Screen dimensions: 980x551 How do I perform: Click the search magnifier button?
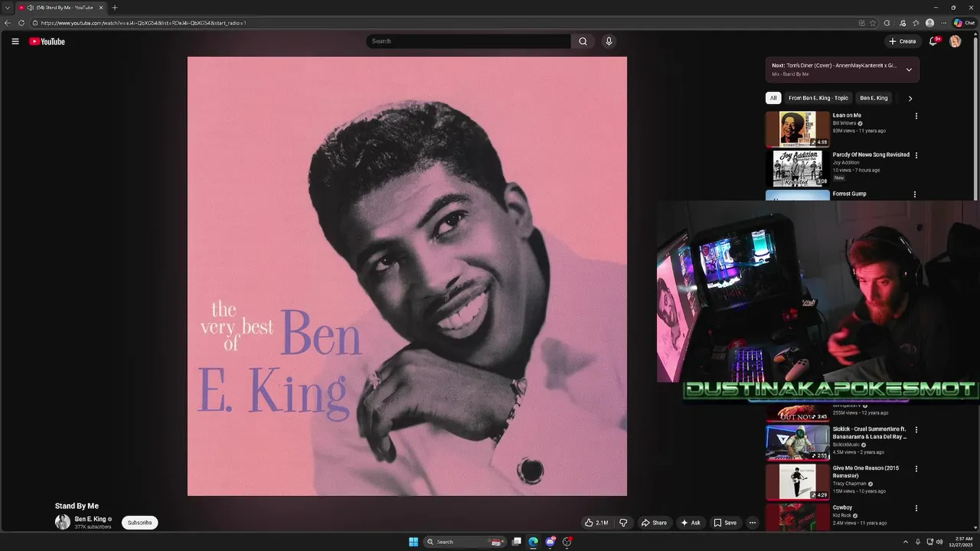pyautogui.click(x=583, y=41)
